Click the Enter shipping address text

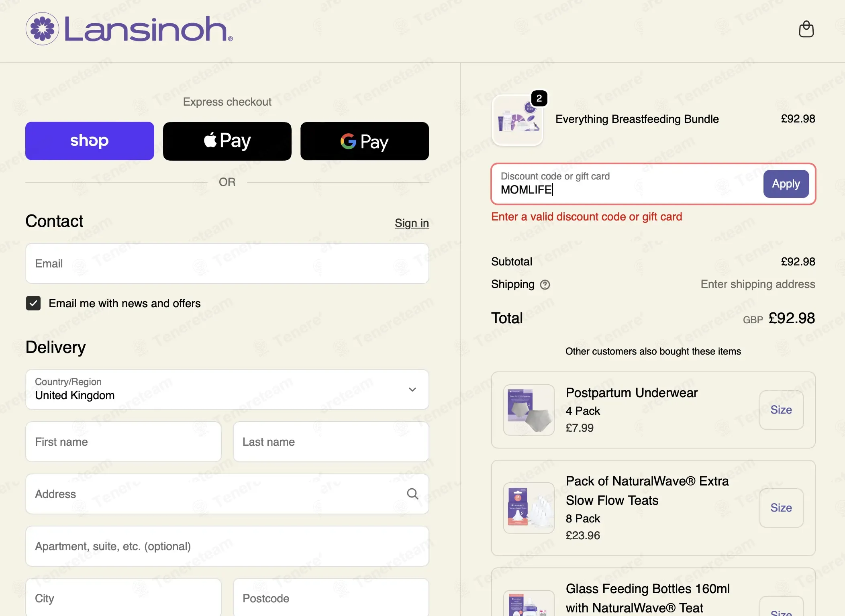point(758,284)
